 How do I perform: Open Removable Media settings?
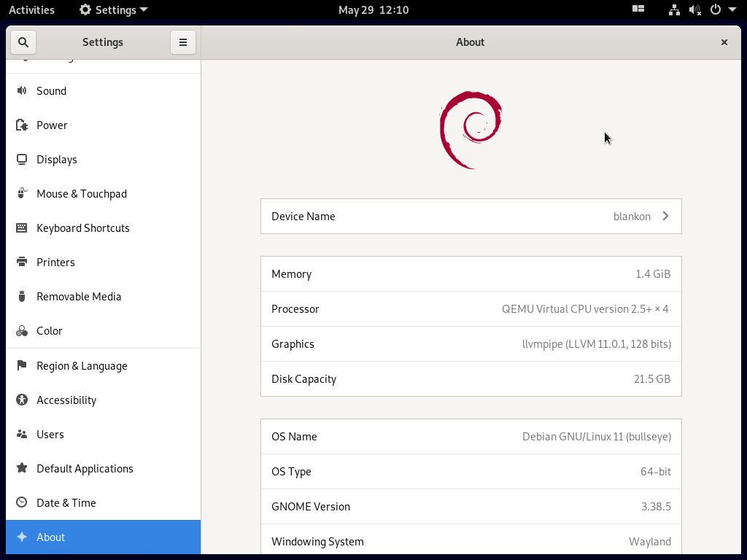(104, 296)
